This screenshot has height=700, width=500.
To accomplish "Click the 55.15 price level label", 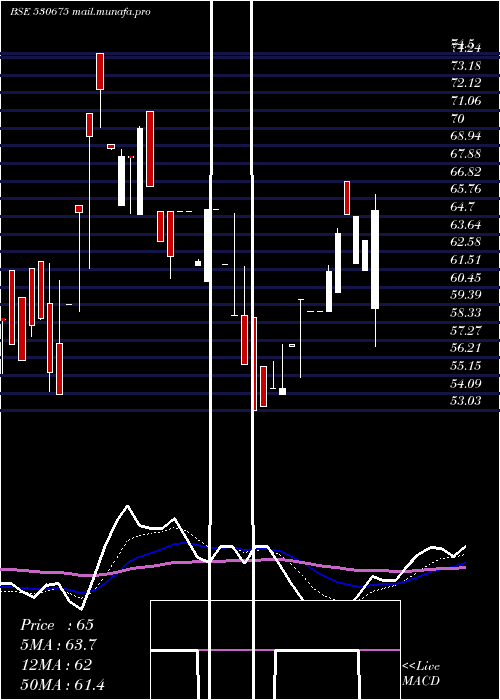I will tap(466, 366).
